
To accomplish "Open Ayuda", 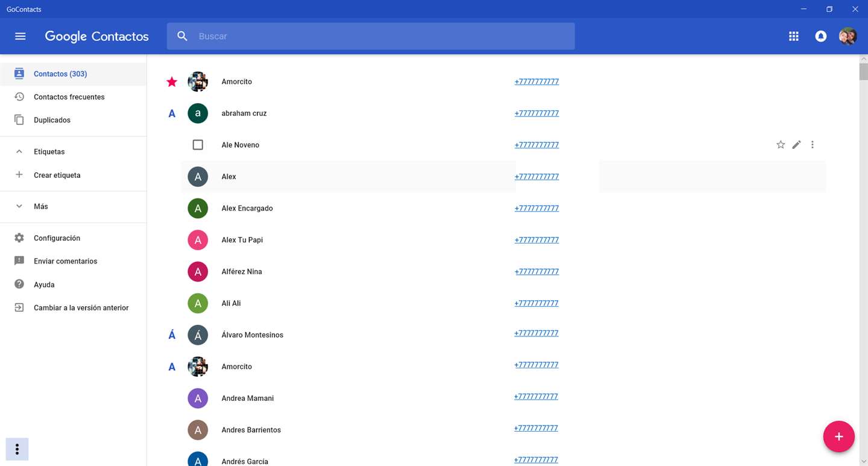I will (73, 285).
